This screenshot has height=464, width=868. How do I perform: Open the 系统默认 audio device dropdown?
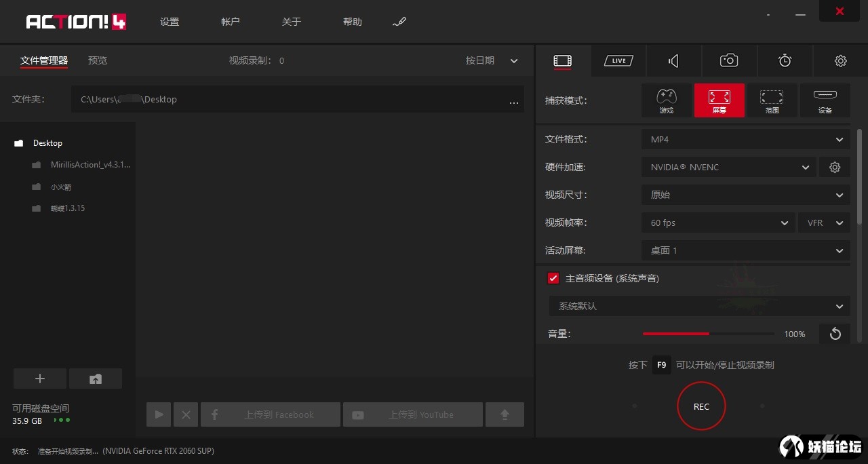tap(699, 306)
